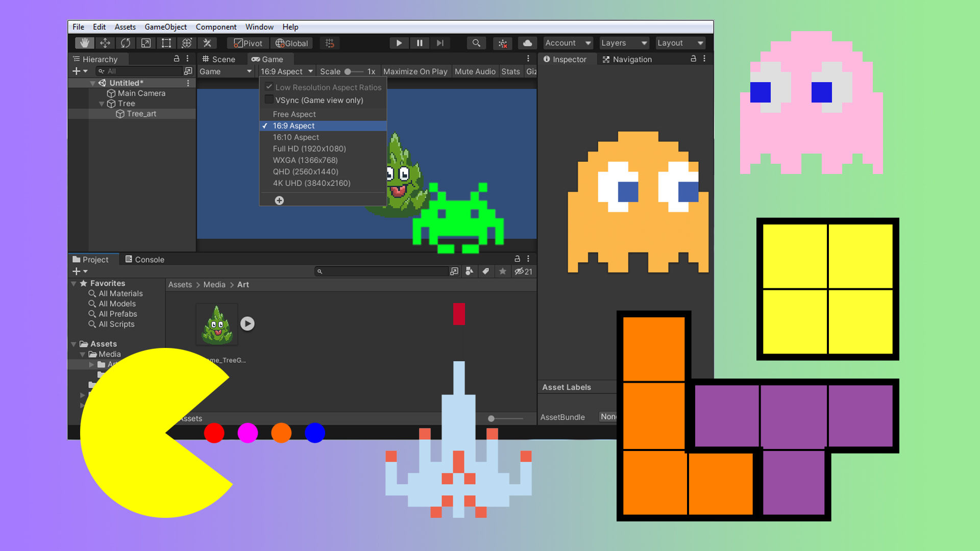The width and height of the screenshot is (980, 551).
Task: Toggle Pivot handle position
Action: tap(248, 43)
